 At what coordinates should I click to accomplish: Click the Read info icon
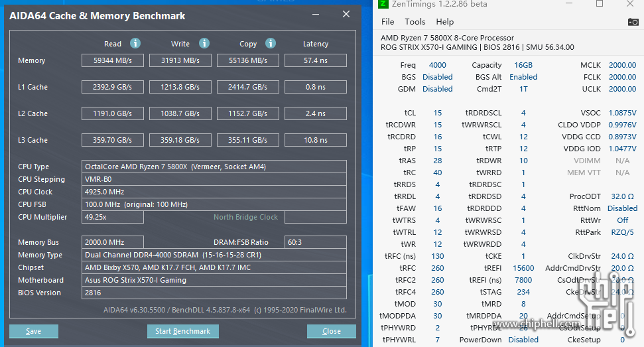click(x=135, y=43)
